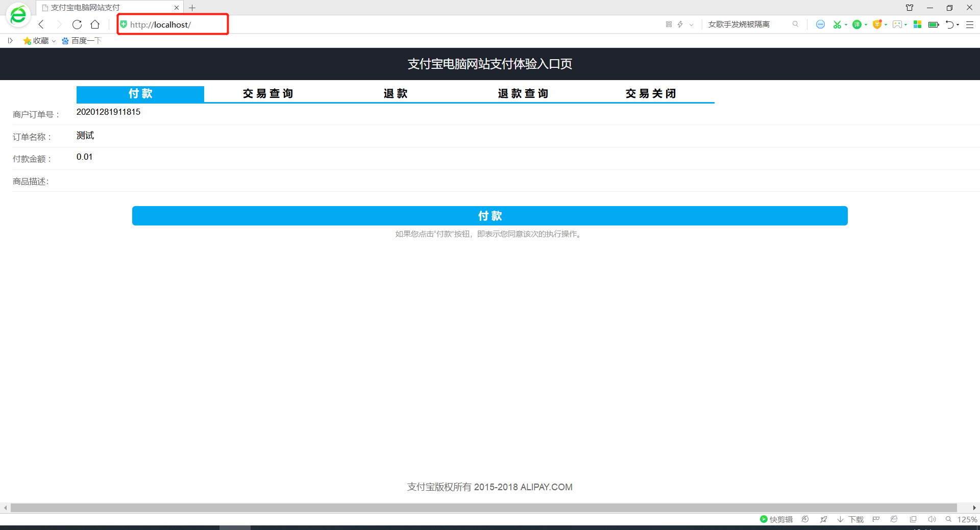The width and height of the screenshot is (980, 530).
Task: Expand the restore closed tabs dropdown
Action: tap(958, 24)
